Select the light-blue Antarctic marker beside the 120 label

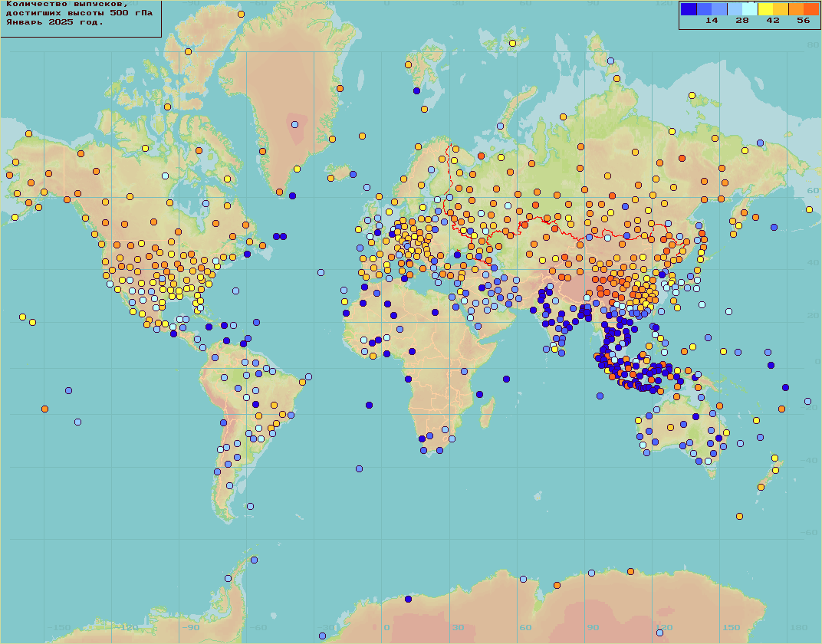659,632
